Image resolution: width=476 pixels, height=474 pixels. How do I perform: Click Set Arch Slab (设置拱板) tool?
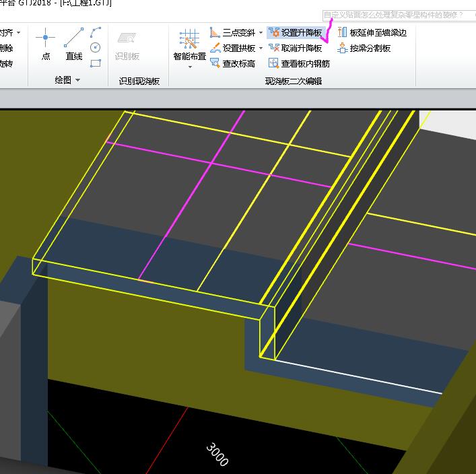(x=232, y=48)
